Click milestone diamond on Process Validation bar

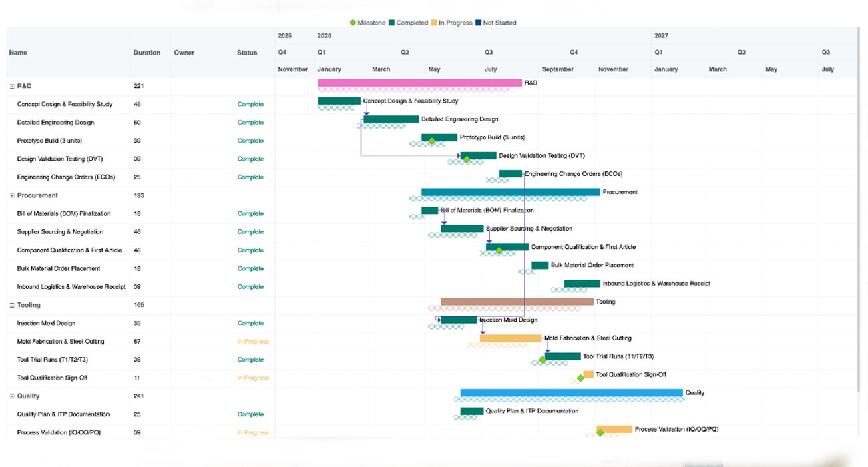(x=600, y=432)
